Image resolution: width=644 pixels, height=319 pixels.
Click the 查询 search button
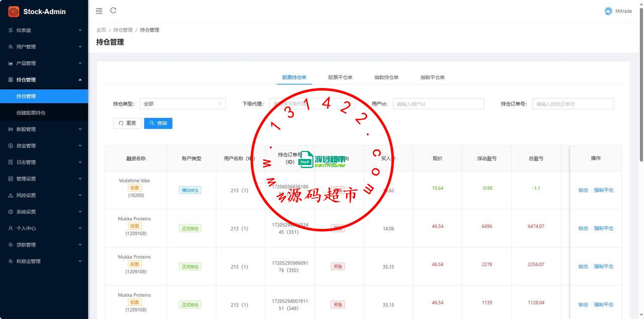[158, 123]
